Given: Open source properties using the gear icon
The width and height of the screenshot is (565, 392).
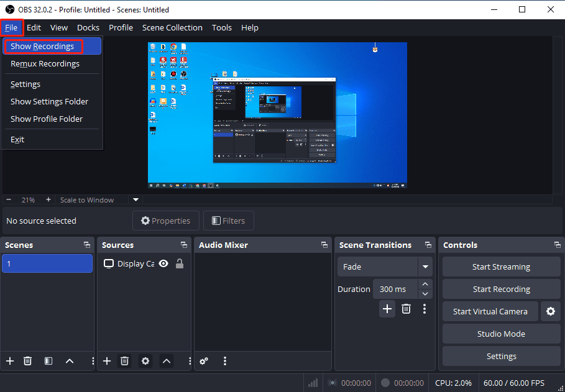Looking at the screenshot, I should 145,361.
